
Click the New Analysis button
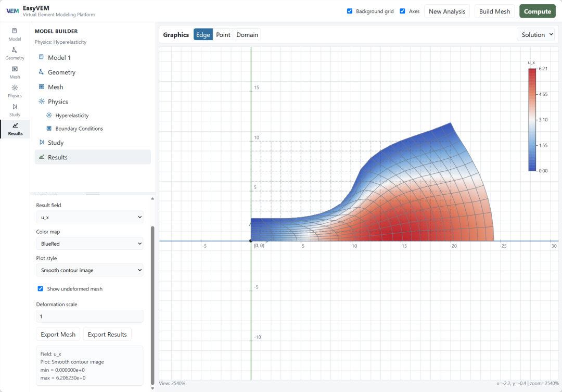pyautogui.click(x=447, y=11)
